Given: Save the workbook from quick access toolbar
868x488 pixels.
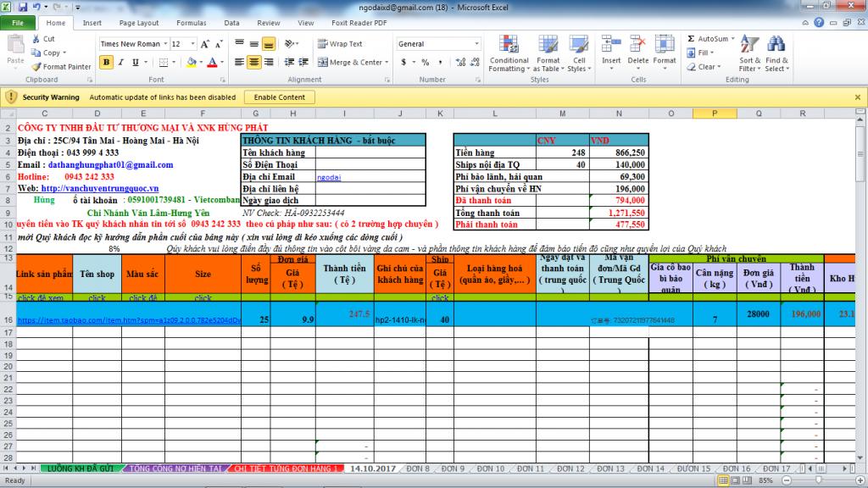Looking at the screenshot, I should pyautogui.click(x=23, y=7).
